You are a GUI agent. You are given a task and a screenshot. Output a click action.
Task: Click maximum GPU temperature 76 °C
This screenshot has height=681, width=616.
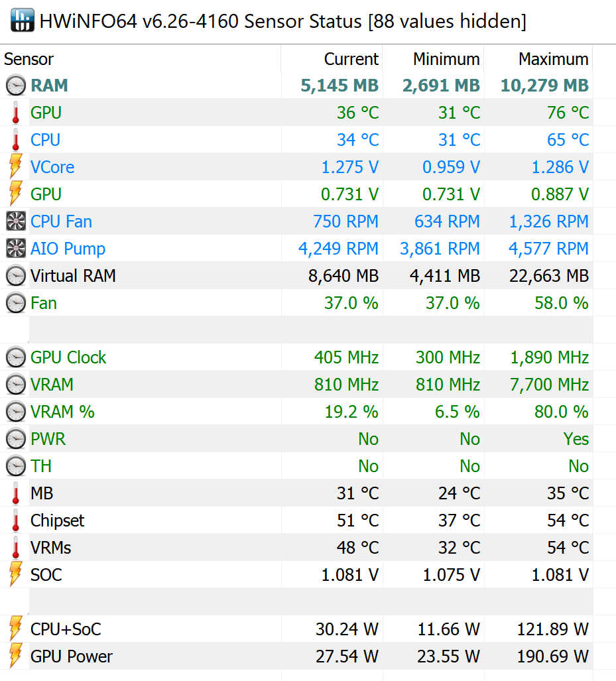tap(568, 113)
